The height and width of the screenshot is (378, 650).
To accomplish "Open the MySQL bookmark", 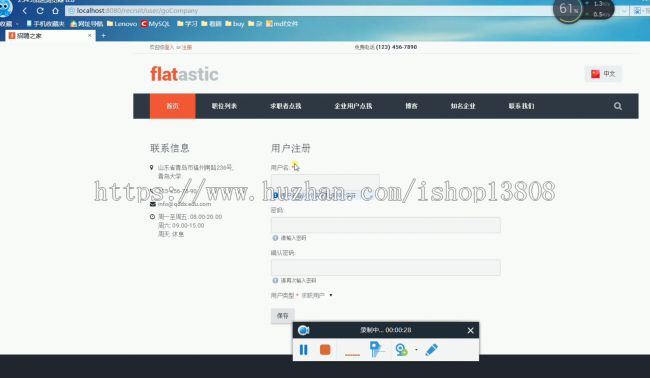I will point(155,24).
